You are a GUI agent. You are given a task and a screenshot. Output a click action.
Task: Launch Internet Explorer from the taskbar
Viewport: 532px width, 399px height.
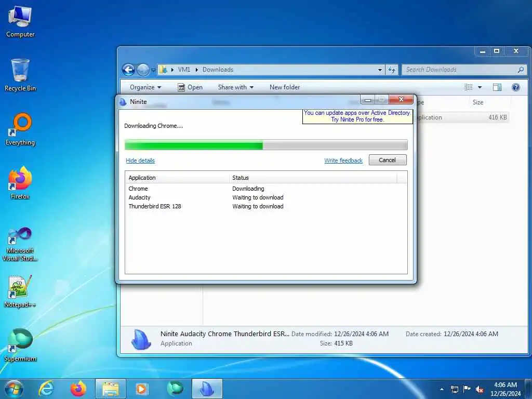tap(46, 389)
